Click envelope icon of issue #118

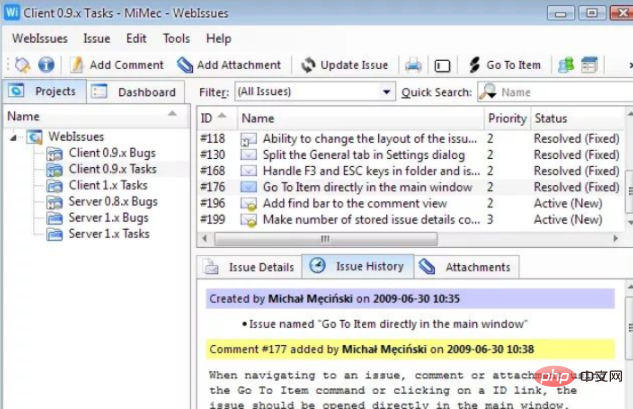coord(248,139)
